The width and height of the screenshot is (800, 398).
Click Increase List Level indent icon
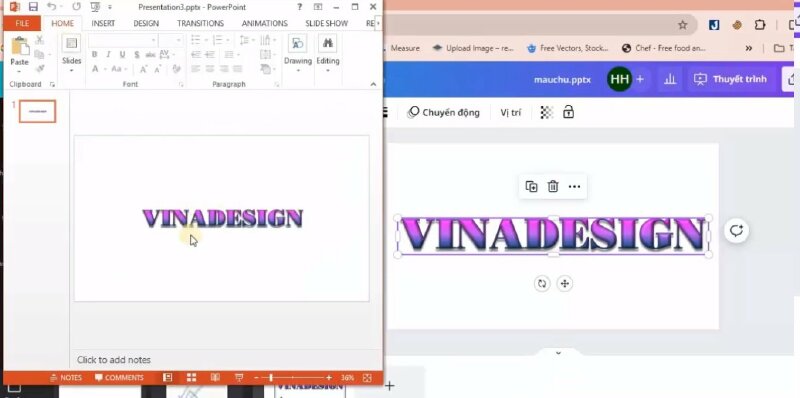(x=210, y=55)
